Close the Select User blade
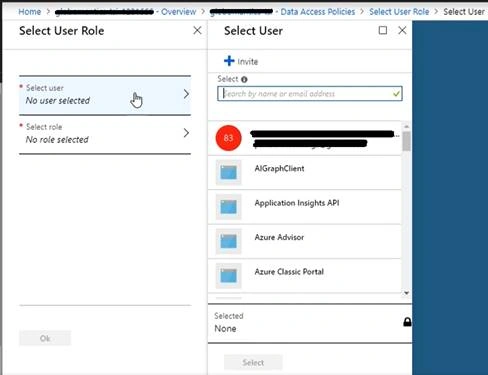488x375 pixels. pos(402,30)
